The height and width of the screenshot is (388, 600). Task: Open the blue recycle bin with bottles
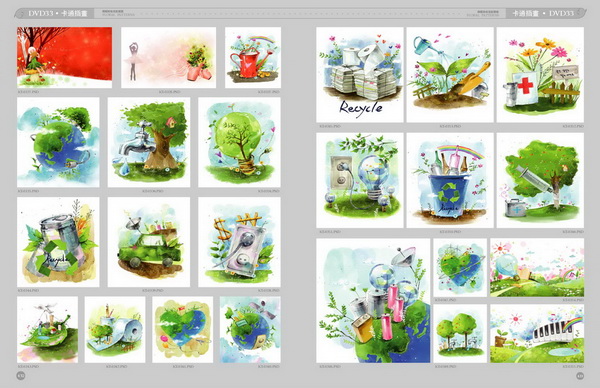click(x=450, y=181)
